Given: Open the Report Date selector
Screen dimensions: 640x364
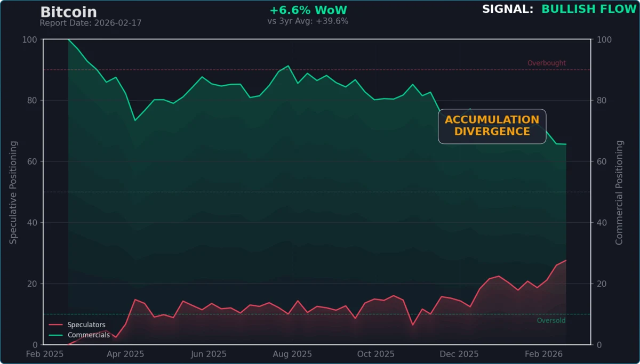Looking at the screenshot, I should coord(90,22).
